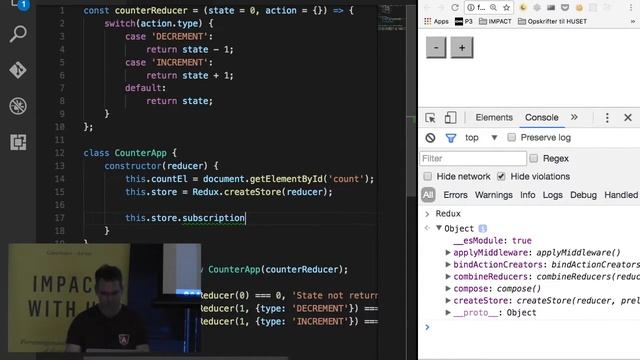Toggle the console filter funnel icon
Screen dimensions: 640x360
coord(451,138)
